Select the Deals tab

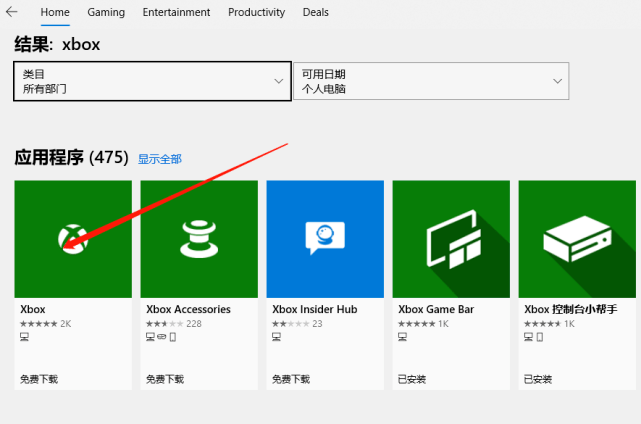315,12
